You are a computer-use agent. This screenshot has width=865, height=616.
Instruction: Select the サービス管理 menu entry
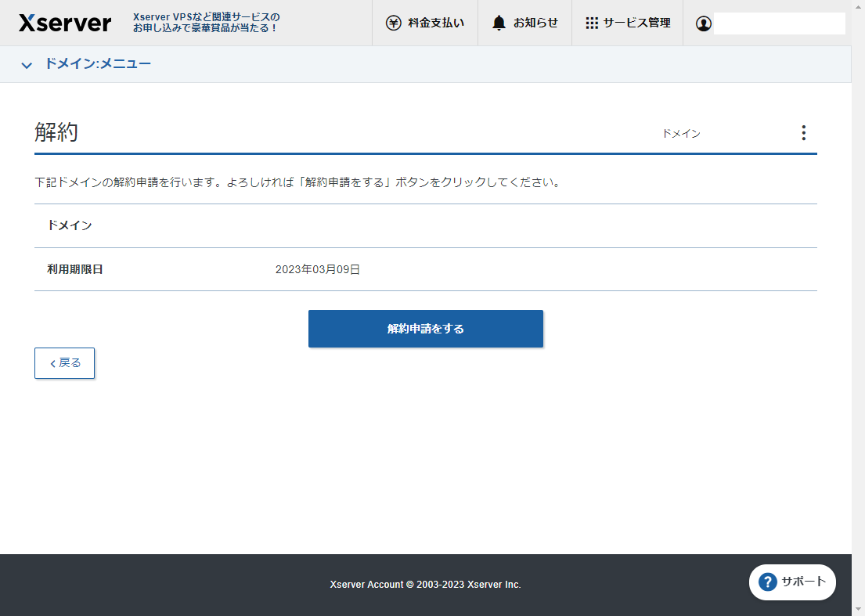636,23
